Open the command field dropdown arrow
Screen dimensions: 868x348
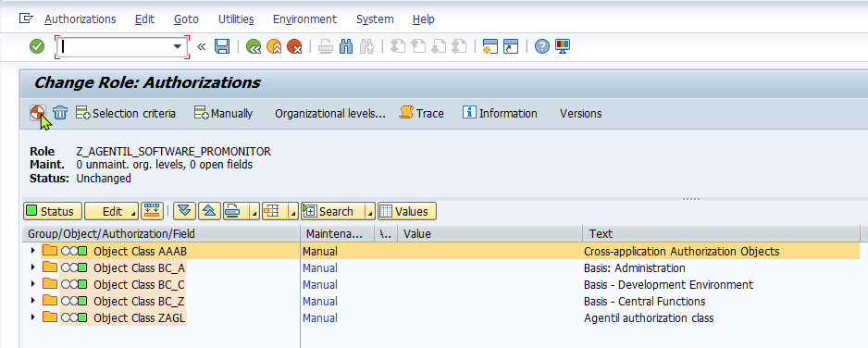[178, 47]
